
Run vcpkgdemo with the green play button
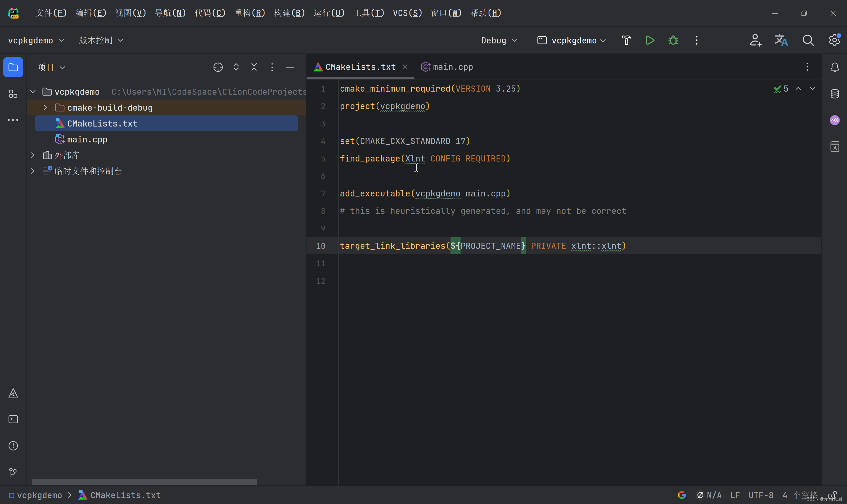coord(650,40)
